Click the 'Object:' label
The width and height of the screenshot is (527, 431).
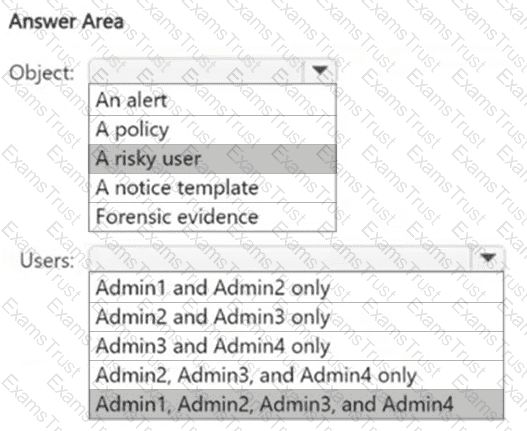42,72
